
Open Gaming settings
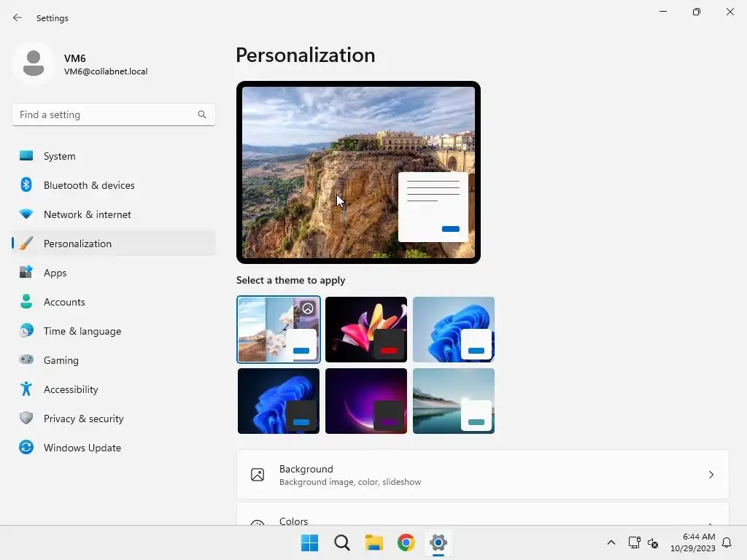click(113, 359)
